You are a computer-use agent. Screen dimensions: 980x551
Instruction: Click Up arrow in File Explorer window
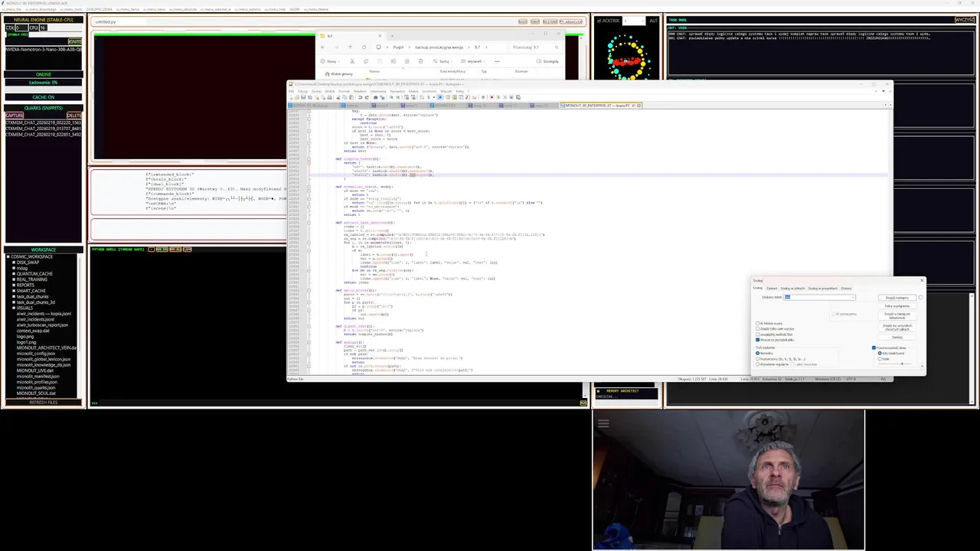click(350, 47)
